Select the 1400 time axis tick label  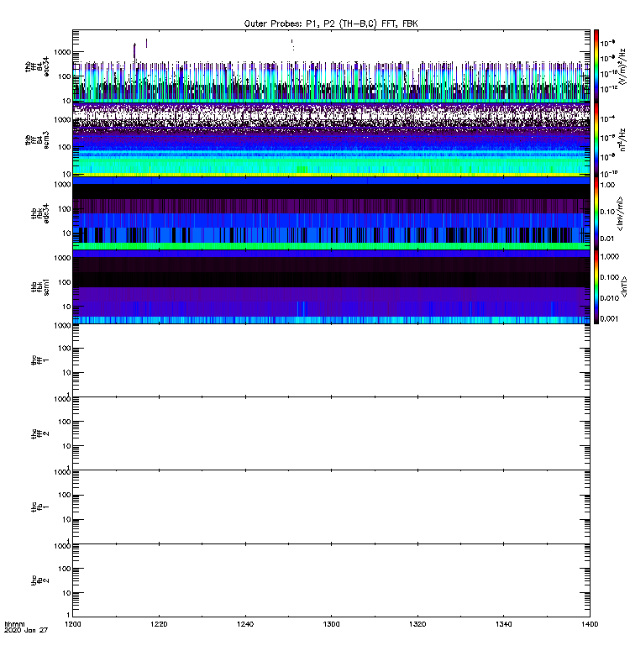point(590,625)
